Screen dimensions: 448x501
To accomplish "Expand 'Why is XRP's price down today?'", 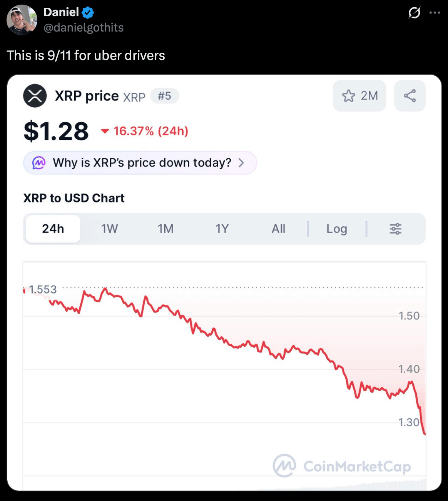I will (142, 163).
